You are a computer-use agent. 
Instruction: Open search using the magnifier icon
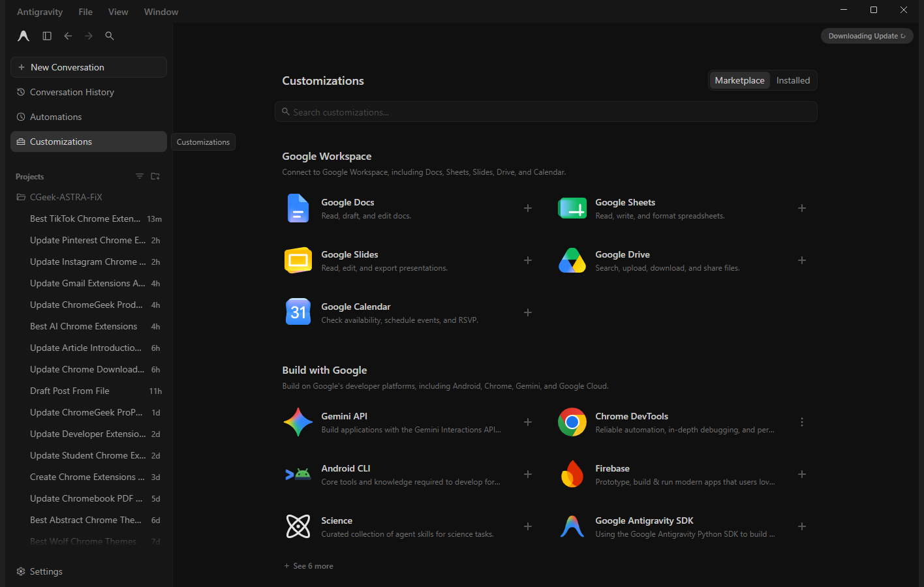(110, 36)
